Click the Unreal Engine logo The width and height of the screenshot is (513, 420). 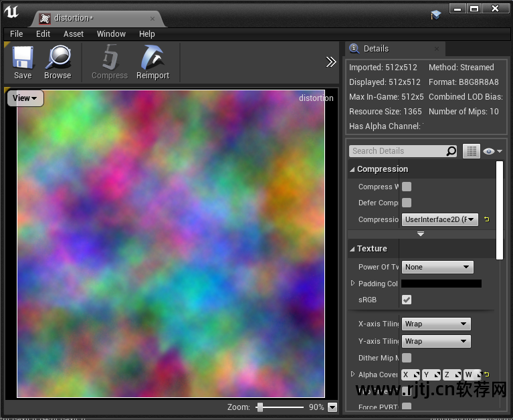pos(11,12)
